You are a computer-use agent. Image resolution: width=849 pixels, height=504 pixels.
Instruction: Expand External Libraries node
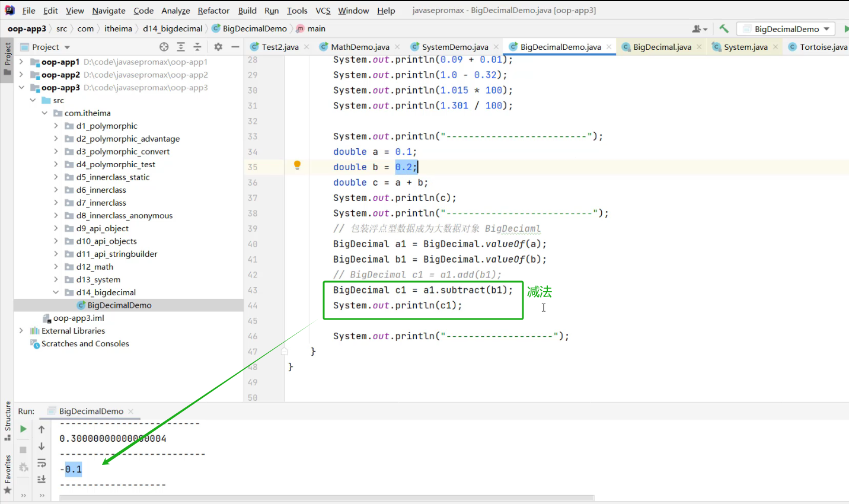pos(21,331)
